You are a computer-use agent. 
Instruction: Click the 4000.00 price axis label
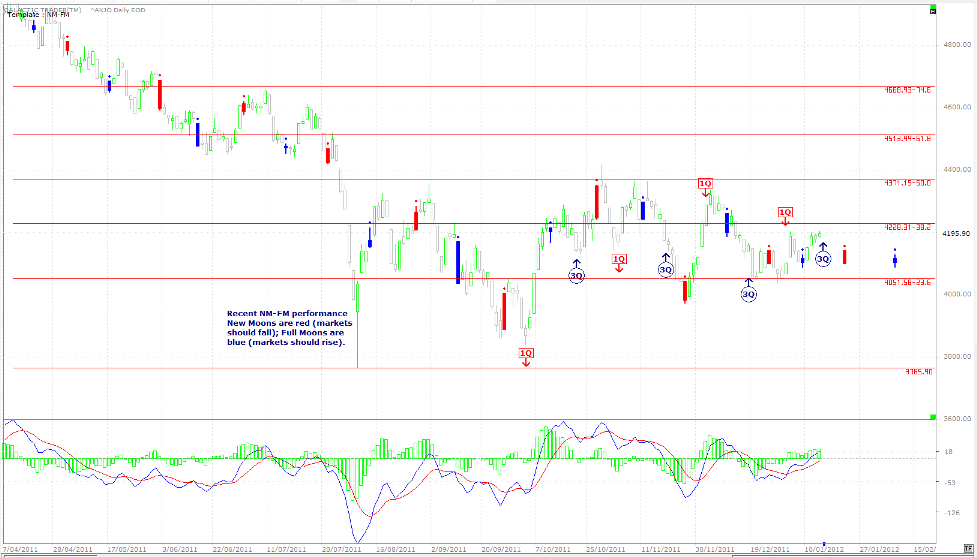pyautogui.click(x=956, y=294)
